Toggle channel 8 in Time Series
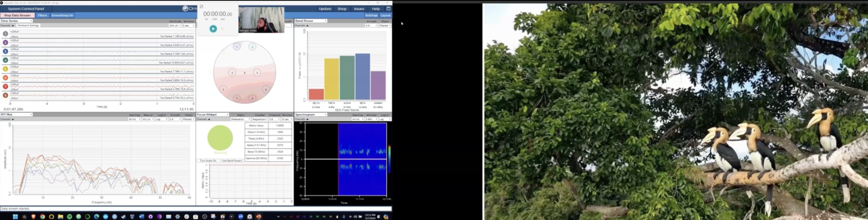868x220 pixels. pyautogui.click(x=5, y=95)
